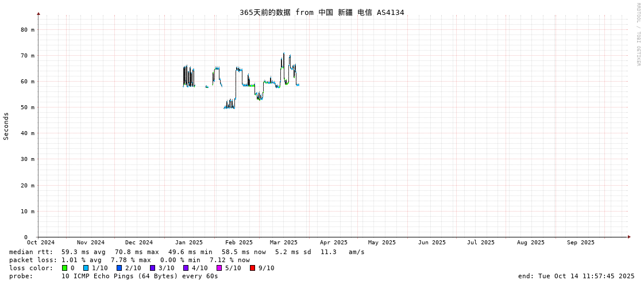Click the magenta 5/10 loss color swatch
Viewport: 644px width, 284px height.
[x=219, y=268]
